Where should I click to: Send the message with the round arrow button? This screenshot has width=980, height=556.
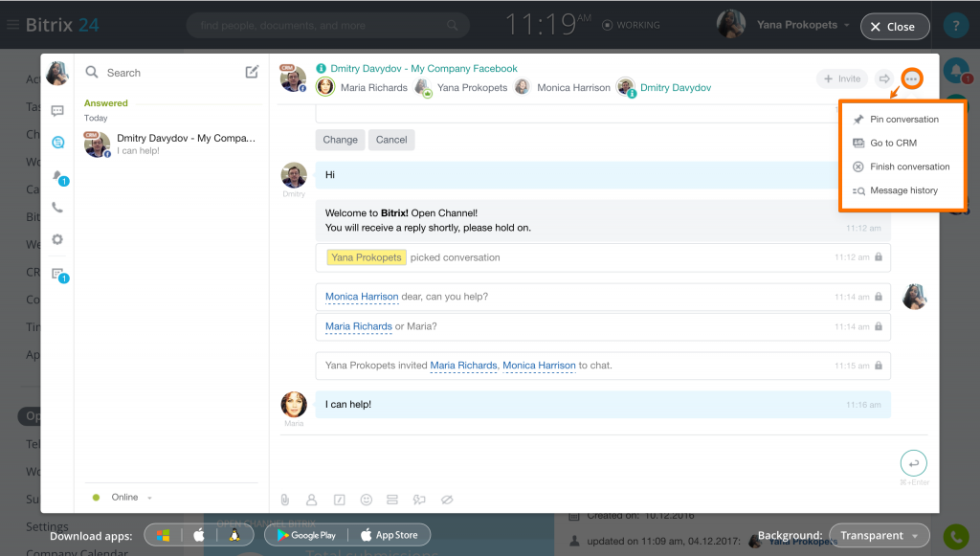click(x=914, y=463)
